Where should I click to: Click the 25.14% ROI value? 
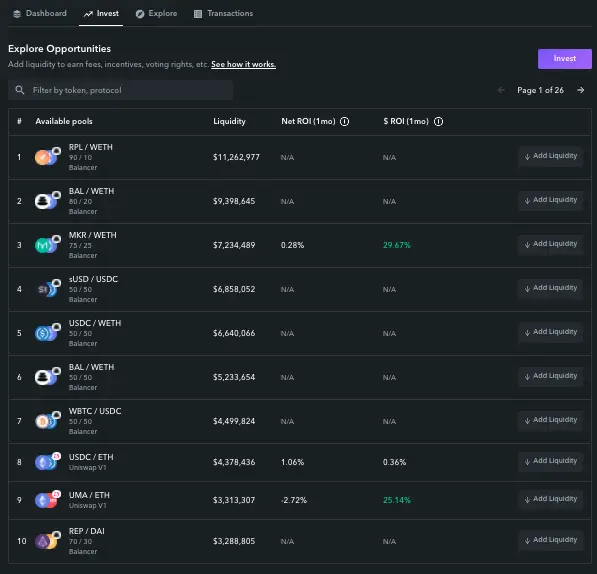point(397,500)
